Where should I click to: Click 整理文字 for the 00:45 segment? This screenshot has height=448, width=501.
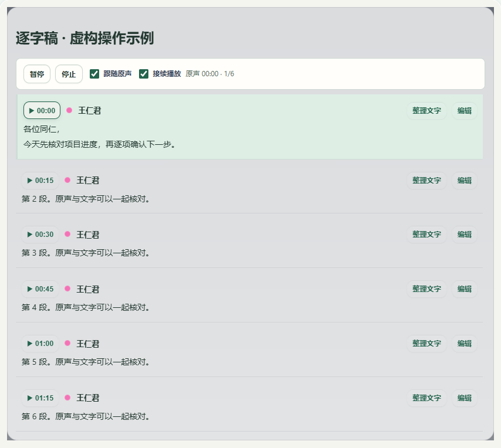coord(426,289)
